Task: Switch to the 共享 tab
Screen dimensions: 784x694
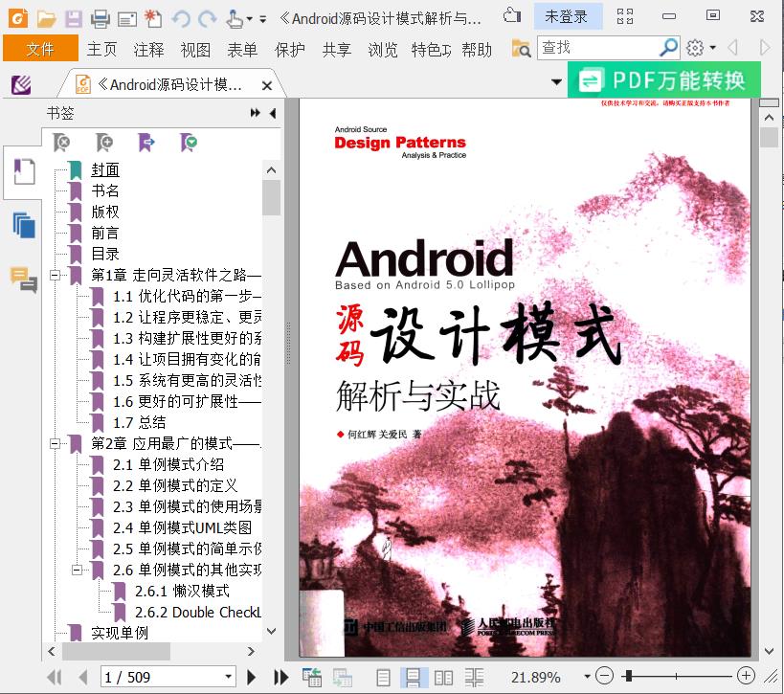Action: pos(337,50)
